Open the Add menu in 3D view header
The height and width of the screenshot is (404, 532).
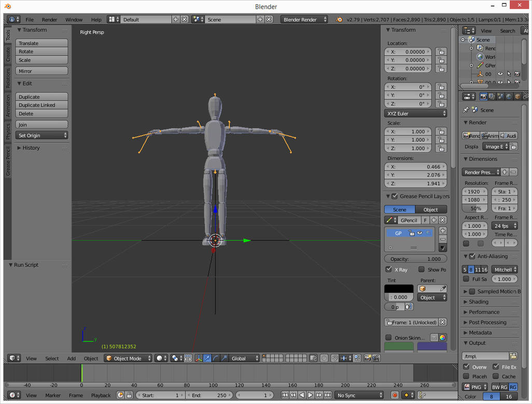[x=71, y=358]
